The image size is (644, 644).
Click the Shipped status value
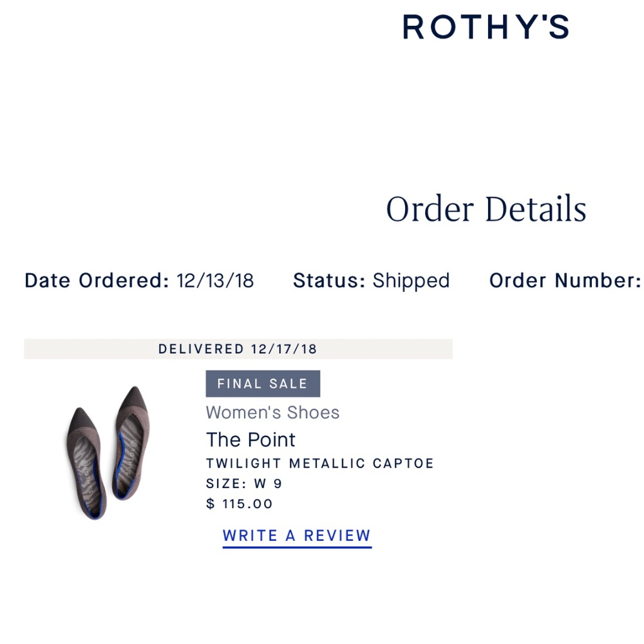click(411, 281)
